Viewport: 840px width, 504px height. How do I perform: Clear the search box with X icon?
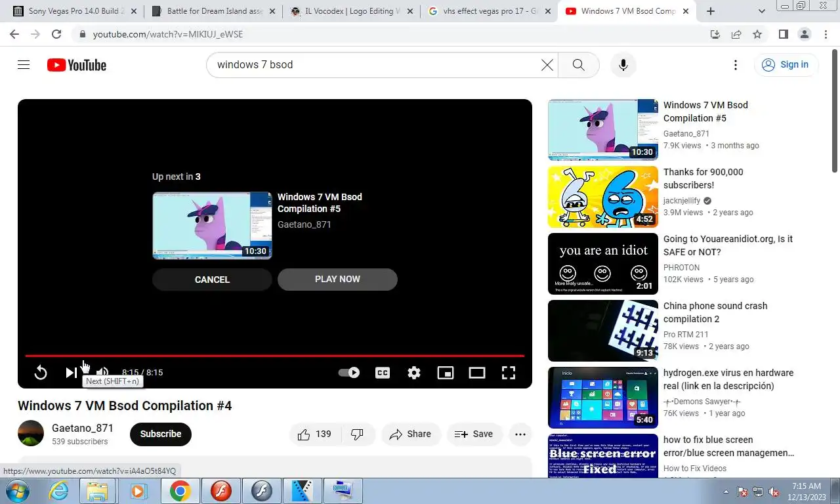tap(547, 64)
